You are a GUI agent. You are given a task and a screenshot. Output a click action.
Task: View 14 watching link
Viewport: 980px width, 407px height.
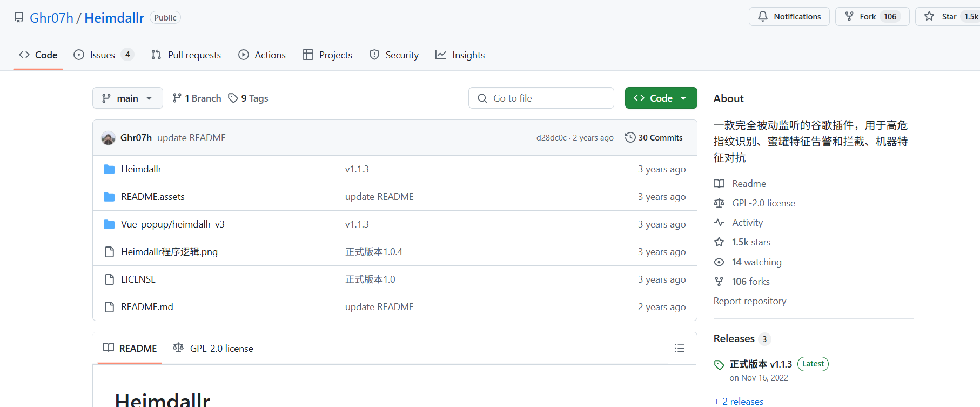click(x=756, y=262)
